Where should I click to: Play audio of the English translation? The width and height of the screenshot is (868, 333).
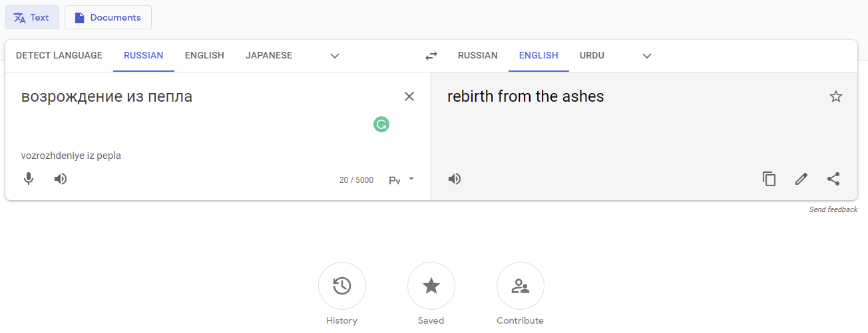pyautogui.click(x=455, y=179)
